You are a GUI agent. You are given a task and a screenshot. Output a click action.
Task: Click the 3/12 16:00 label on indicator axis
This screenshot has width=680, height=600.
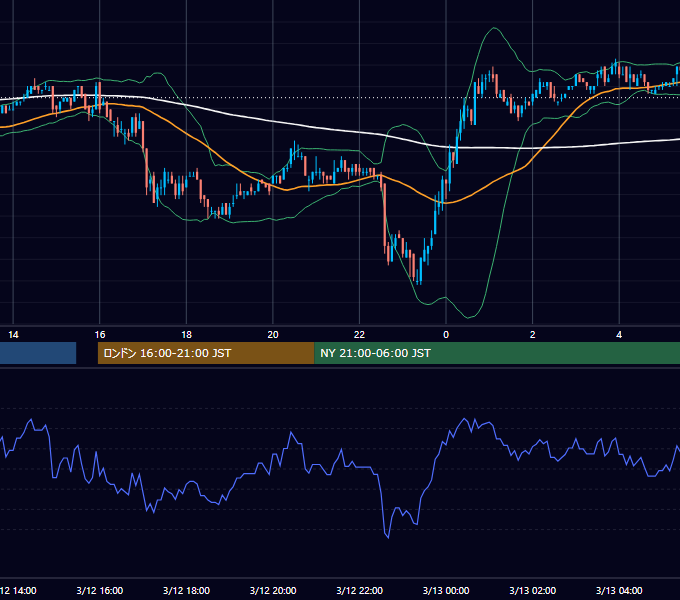(x=100, y=590)
